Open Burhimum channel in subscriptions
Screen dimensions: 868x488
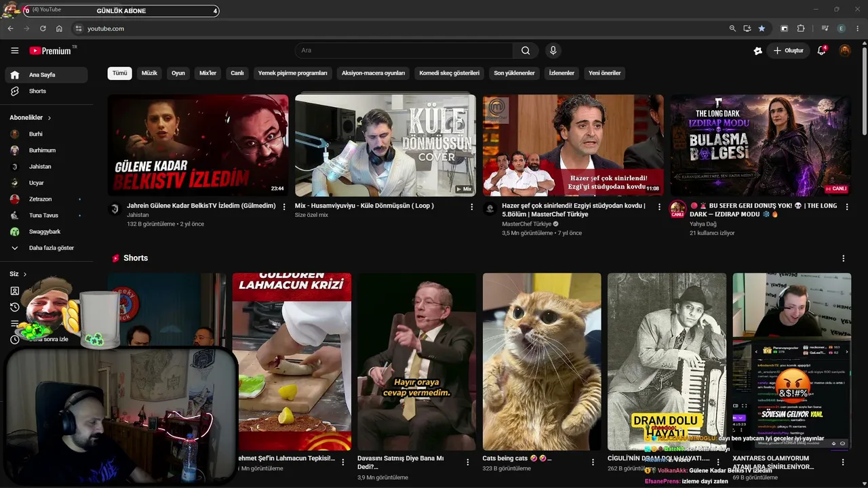(x=46, y=150)
